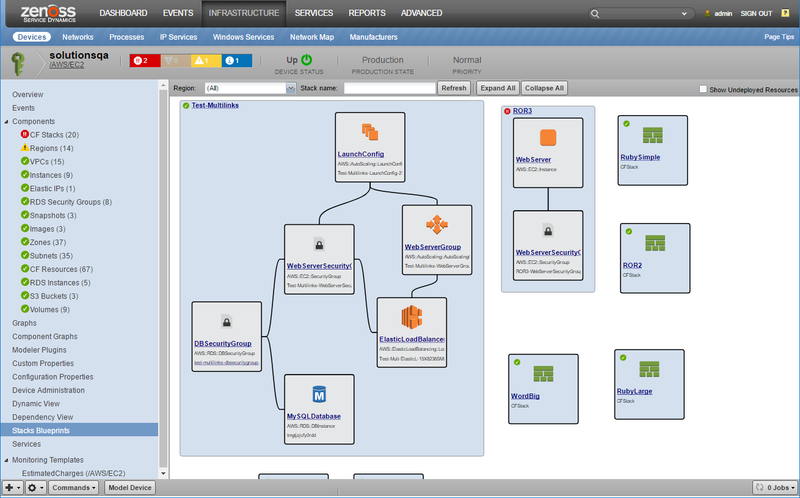Viewport: 800px width, 498px height.
Task: Click the Collapse All button
Action: tap(544, 88)
